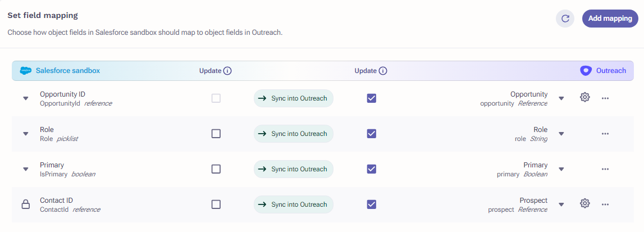Click the lock icon beside Contact ID

[25, 204]
